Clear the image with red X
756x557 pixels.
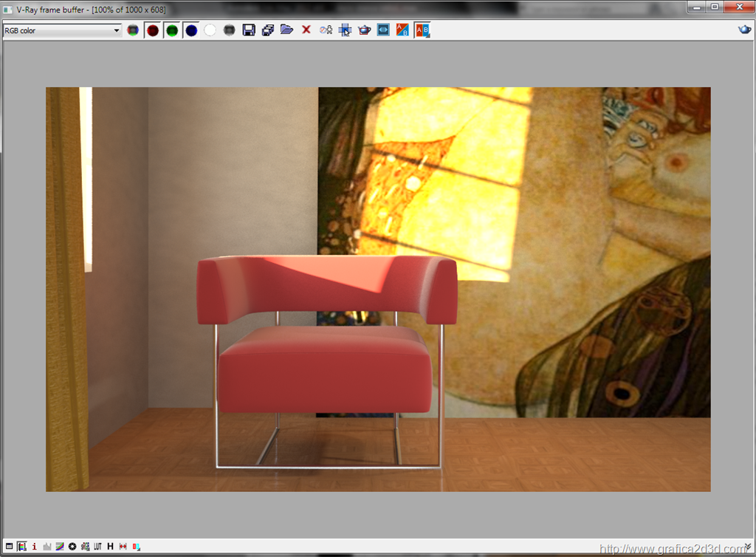pyautogui.click(x=306, y=30)
